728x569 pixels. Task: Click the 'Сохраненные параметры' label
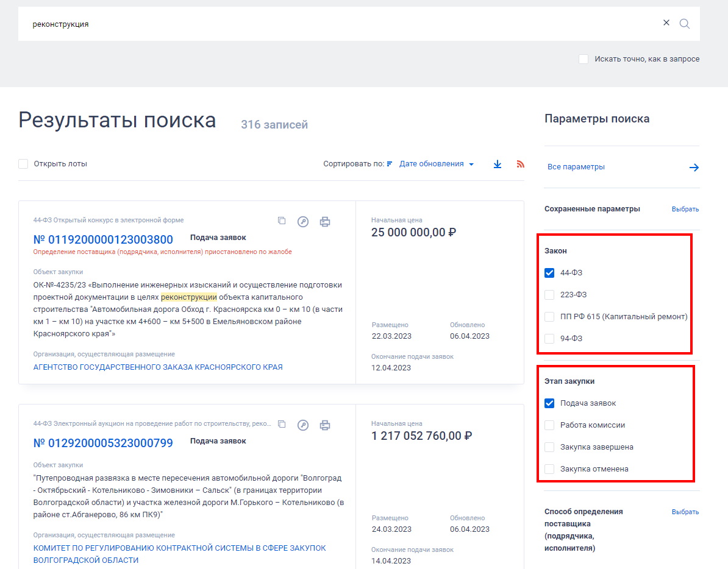pos(592,209)
